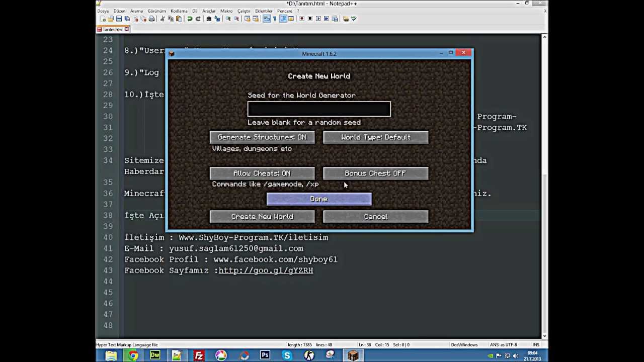The width and height of the screenshot is (644, 362).
Task: Click the Done button in Minecraft
Action: (319, 199)
